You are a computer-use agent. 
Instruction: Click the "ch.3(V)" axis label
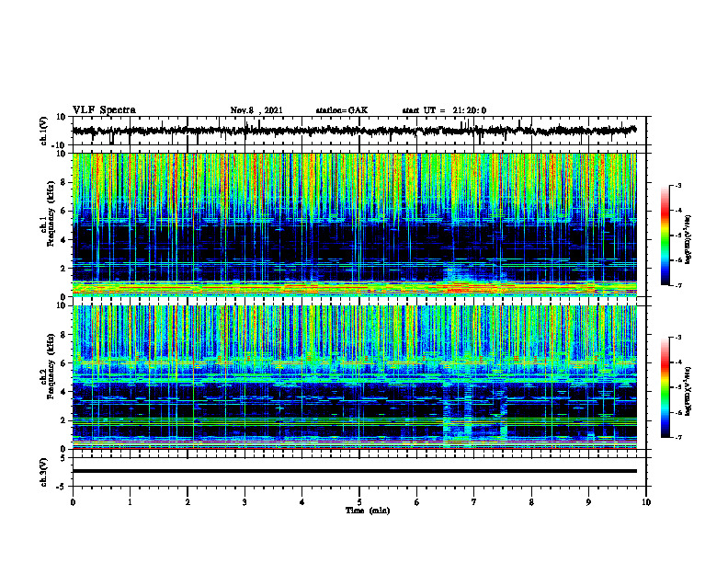[44, 472]
